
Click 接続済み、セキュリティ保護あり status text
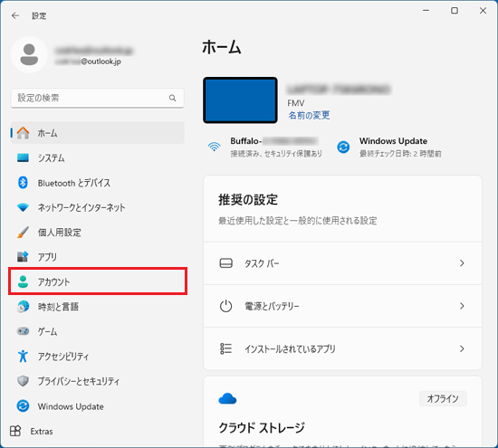pyautogui.click(x=276, y=154)
